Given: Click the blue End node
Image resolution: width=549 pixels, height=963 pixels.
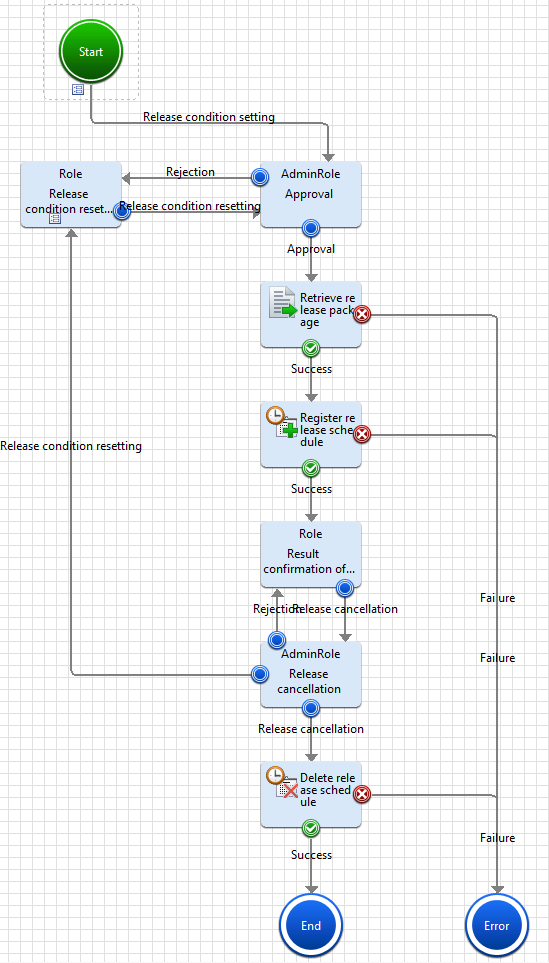Looking at the screenshot, I should (x=311, y=925).
